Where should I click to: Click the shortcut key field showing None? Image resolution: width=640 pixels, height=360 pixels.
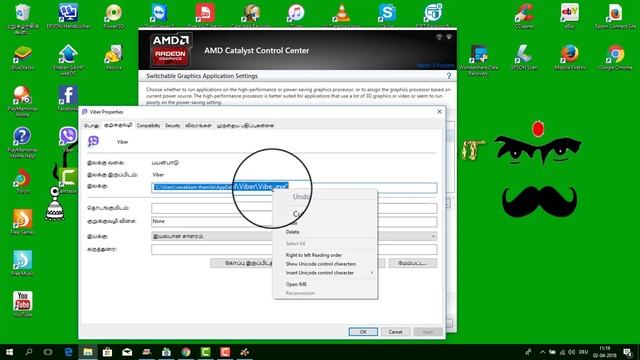[294, 222]
